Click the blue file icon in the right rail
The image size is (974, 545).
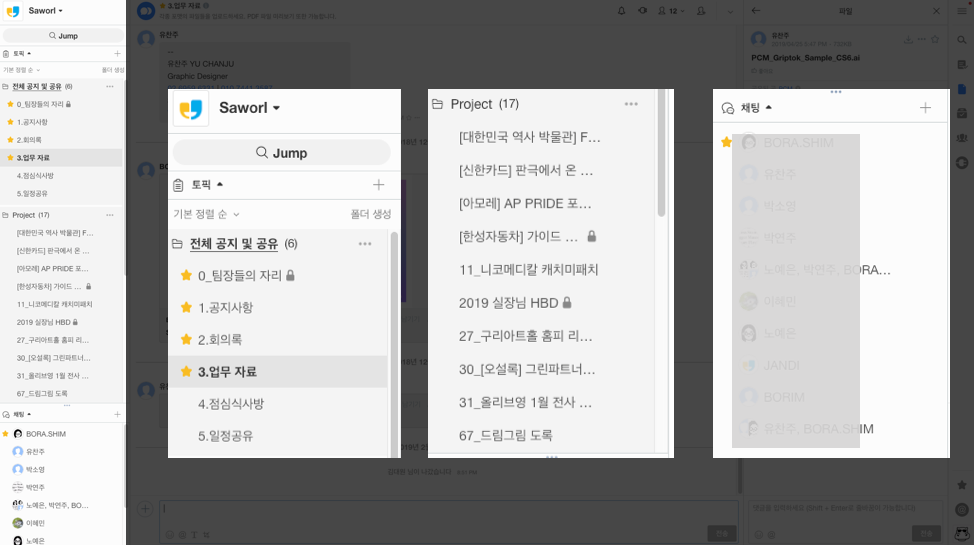(x=962, y=89)
